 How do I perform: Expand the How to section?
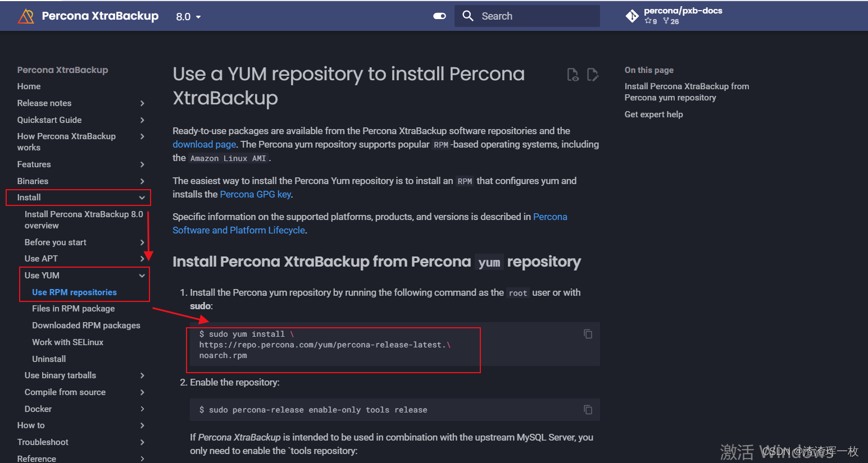(142, 425)
